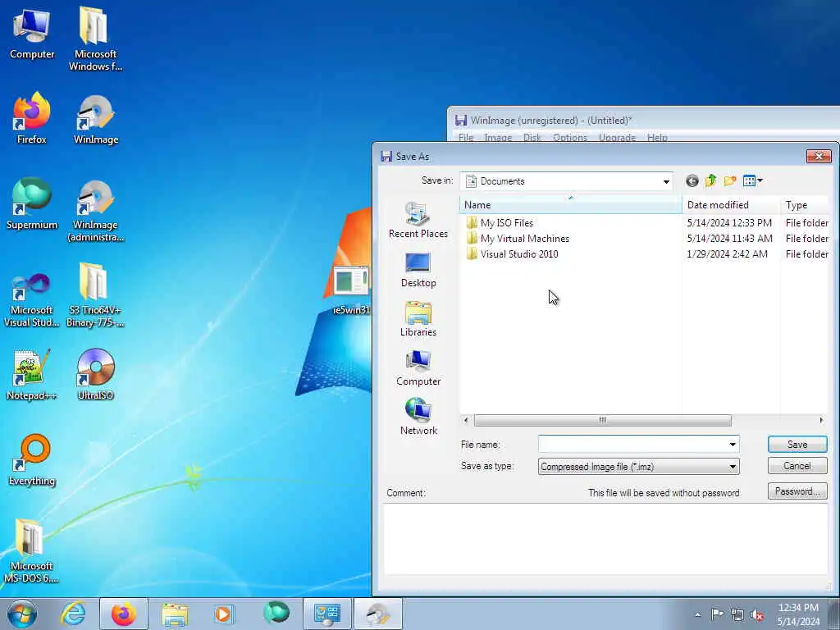Screen dimensions: 840x630
Task: Open the Microsoft Visual Studio desktop shortcut
Action: pyautogui.click(x=32, y=299)
